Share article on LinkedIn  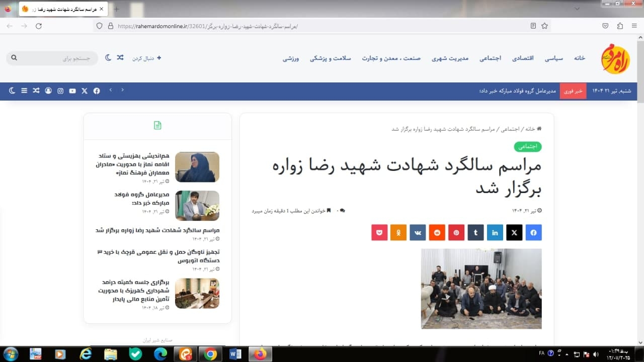[x=495, y=233]
